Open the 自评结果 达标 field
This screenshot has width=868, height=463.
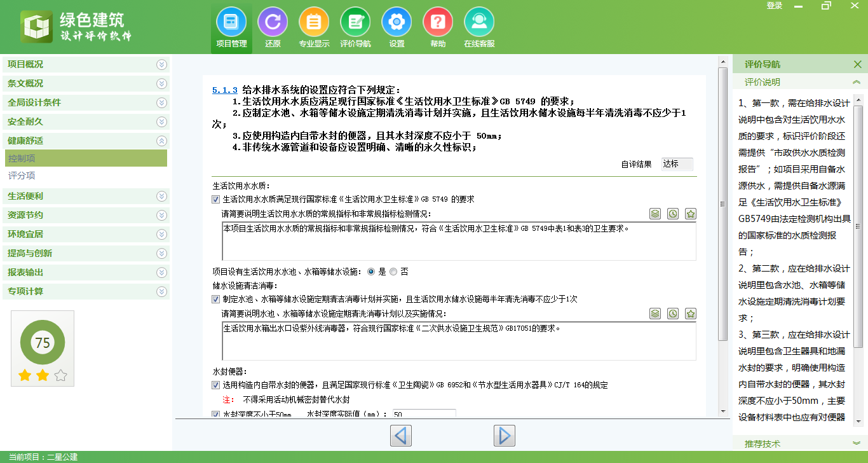coord(677,164)
